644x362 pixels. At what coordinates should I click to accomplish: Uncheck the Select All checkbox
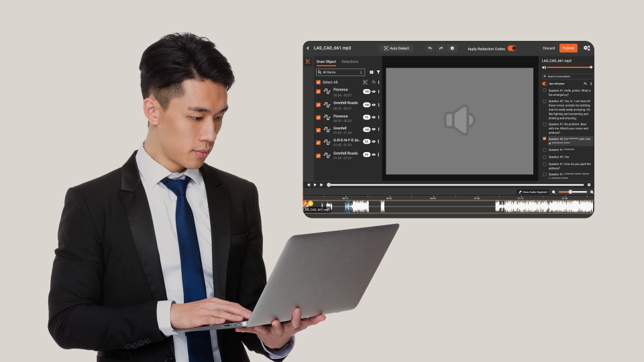(x=319, y=82)
